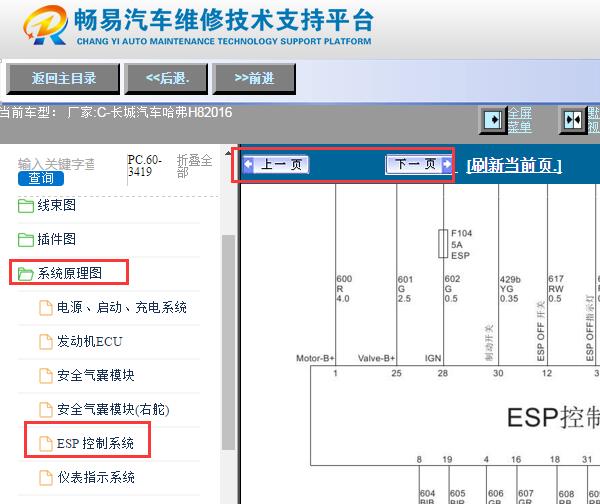Click wire label 601 G 2.5
This screenshot has height=504, width=600.
click(x=405, y=289)
